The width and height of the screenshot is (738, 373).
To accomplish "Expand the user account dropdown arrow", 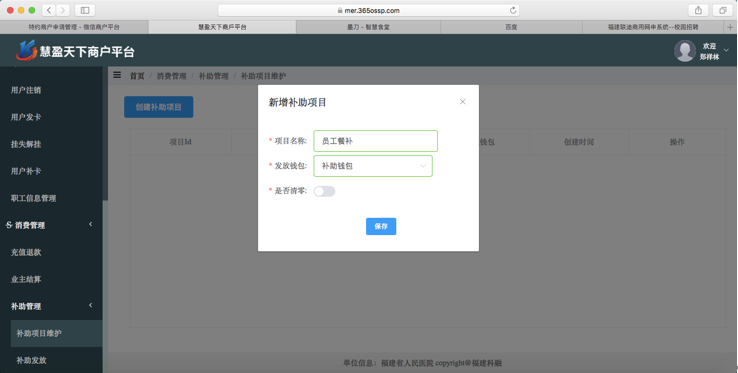I will [726, 50].
